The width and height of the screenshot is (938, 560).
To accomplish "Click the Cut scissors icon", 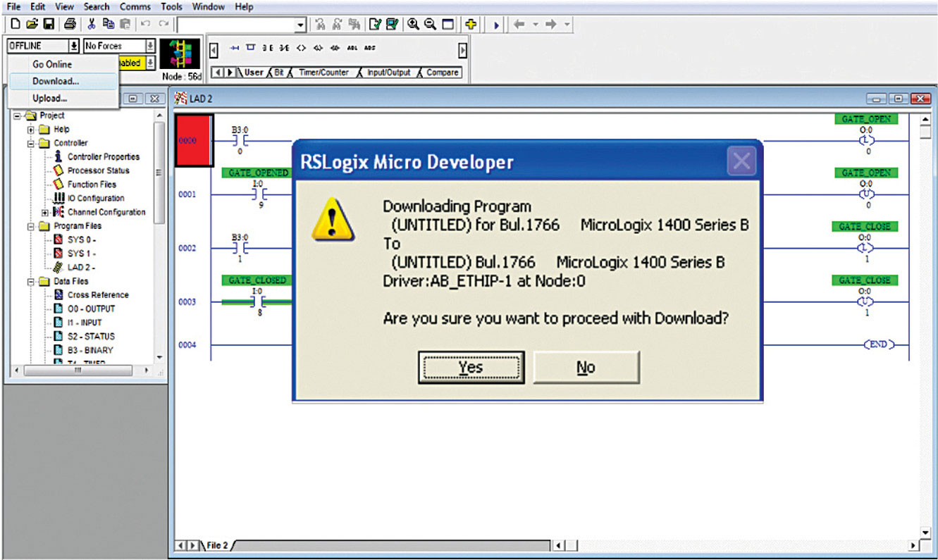I will [x=92, y=25].
